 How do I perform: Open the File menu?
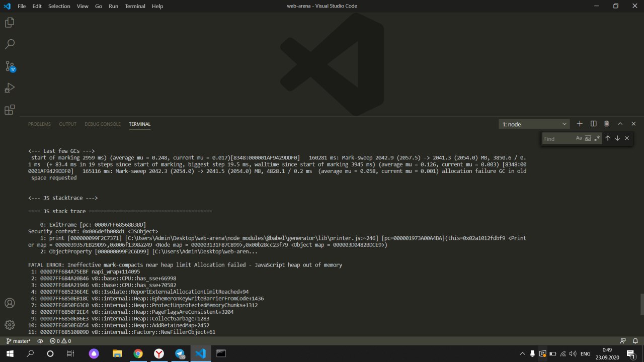point(22,6)
